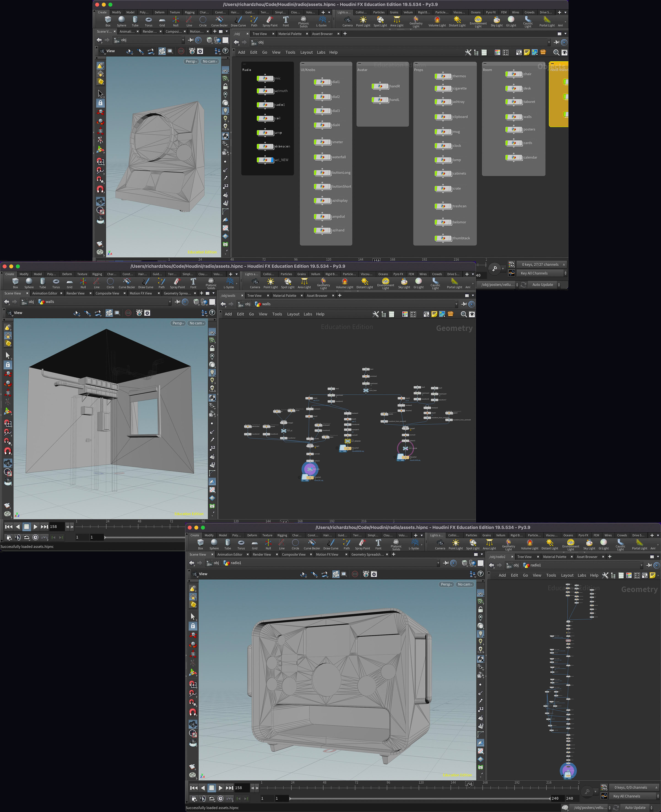Select Torus shelf tool in top window
Image resolution: width=661 pixels, height=812 pixels.
pos(148,21)
